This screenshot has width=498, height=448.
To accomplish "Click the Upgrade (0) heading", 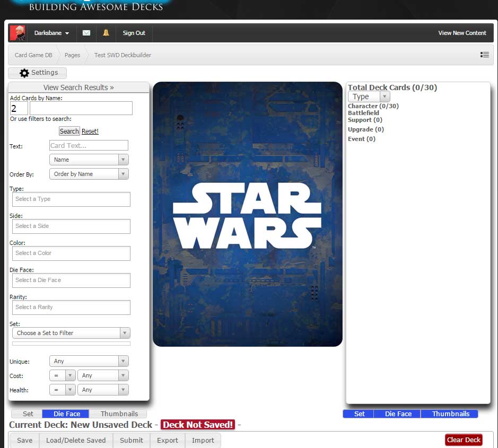I will [x=365, y=129].
